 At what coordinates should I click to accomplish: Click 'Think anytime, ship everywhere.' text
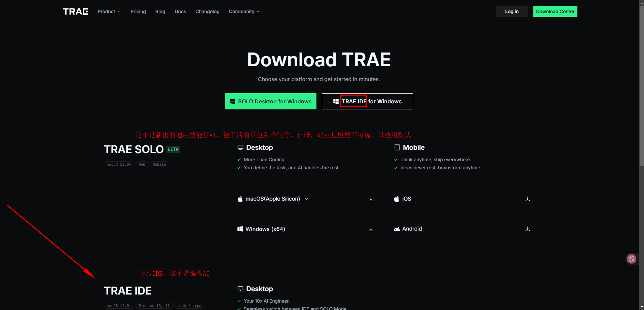(436, 160)
